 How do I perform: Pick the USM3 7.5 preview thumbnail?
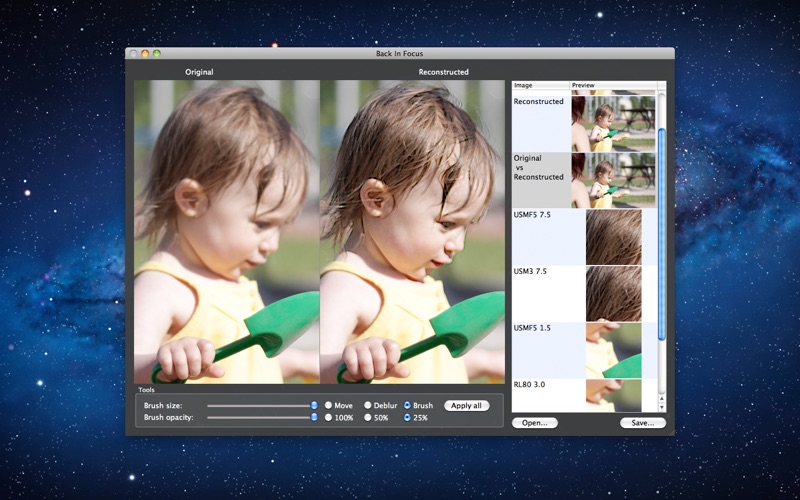point(612,293)
